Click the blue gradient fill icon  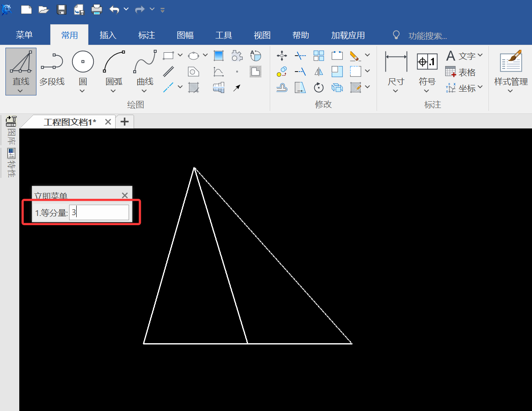tap(219, 55)
